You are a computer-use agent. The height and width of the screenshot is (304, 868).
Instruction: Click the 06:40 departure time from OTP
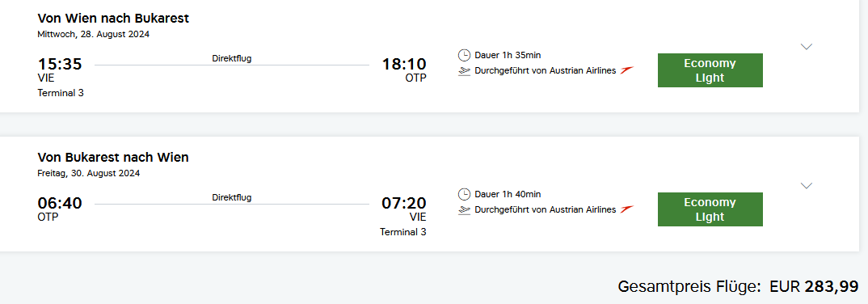click(60, 203)
